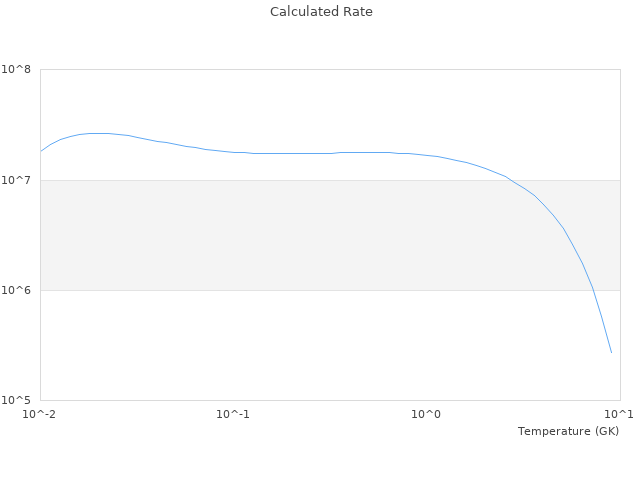Click the blue curve where it crosses the 10^7 gridline
The width and height of the screenshot is (640, 480).
click(x=512, y=180)
